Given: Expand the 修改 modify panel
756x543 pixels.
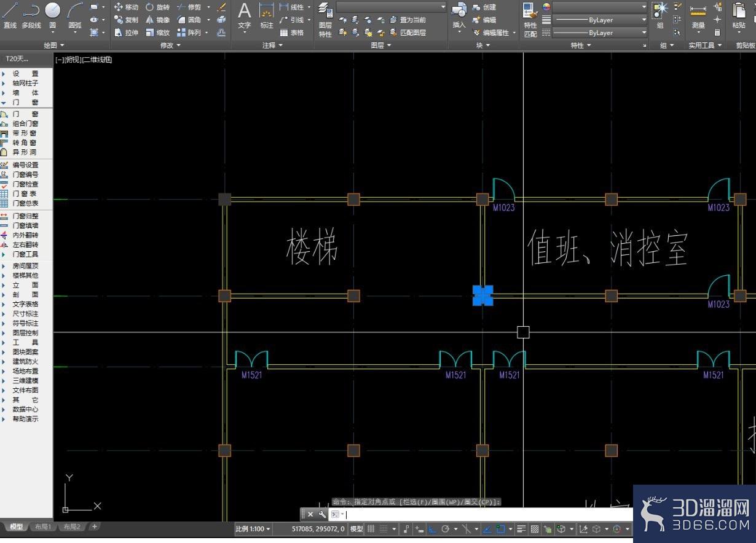Looking at the screenshot, I should coord(170,45).
